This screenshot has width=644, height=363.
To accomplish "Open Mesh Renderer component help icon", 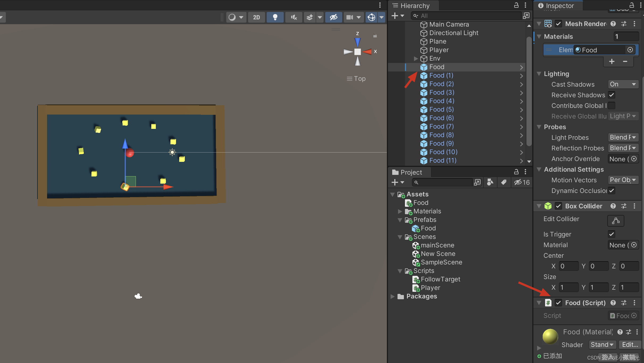I will pos(613,24).
